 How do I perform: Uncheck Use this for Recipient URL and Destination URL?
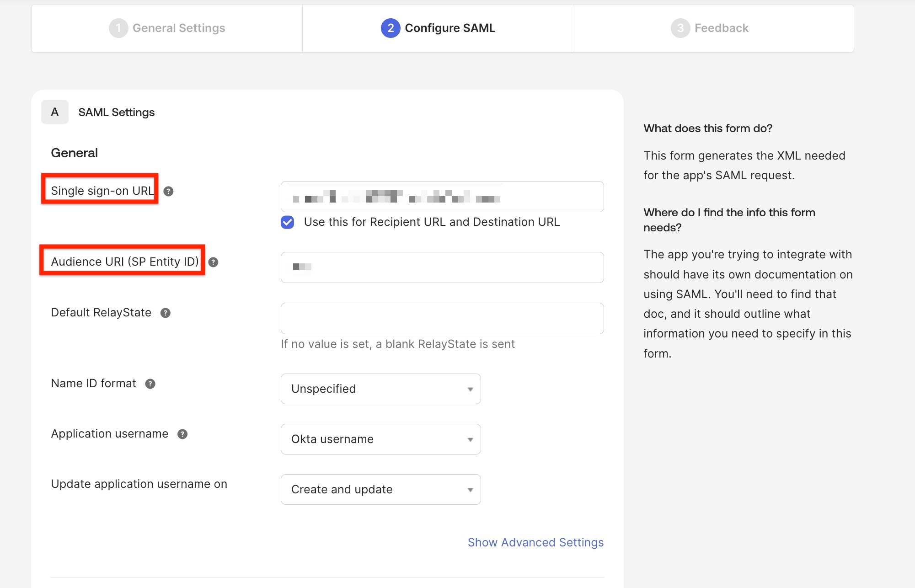287,222
